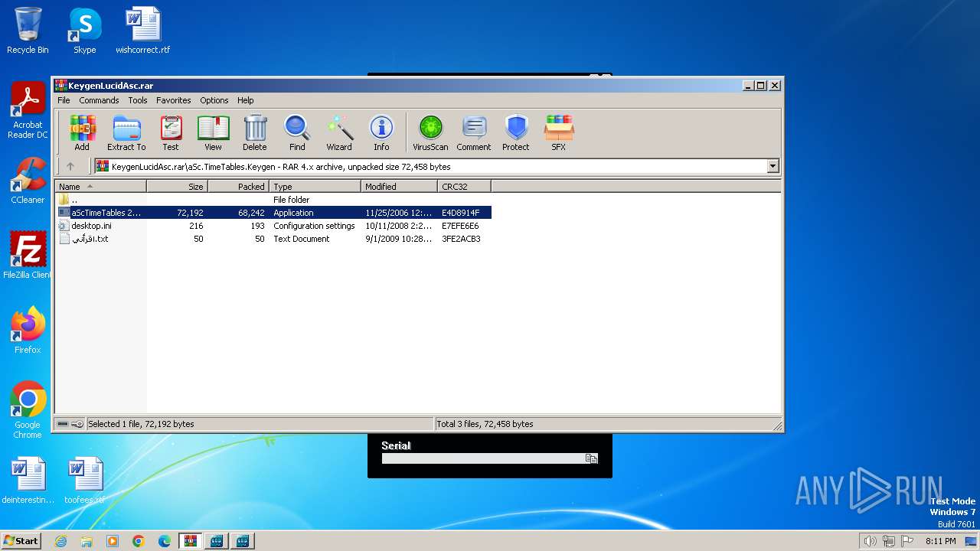This screenshot has width=980, height=551.
Task: Expand the archive path dropdown
Action: coord(773,166)
